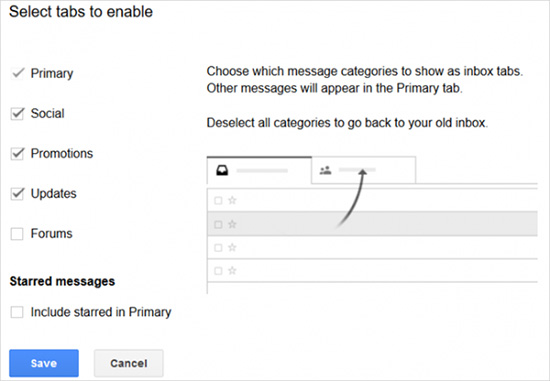Click the Primary checkmark box
Screen dimensions: 550x381
pos(17,73)
